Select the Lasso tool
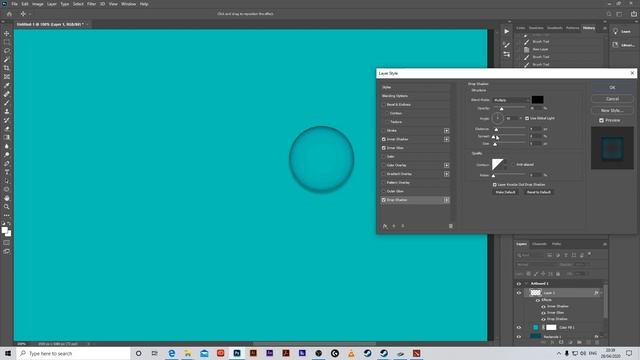Viewport: 640px width, 360px height. [7, 51]
